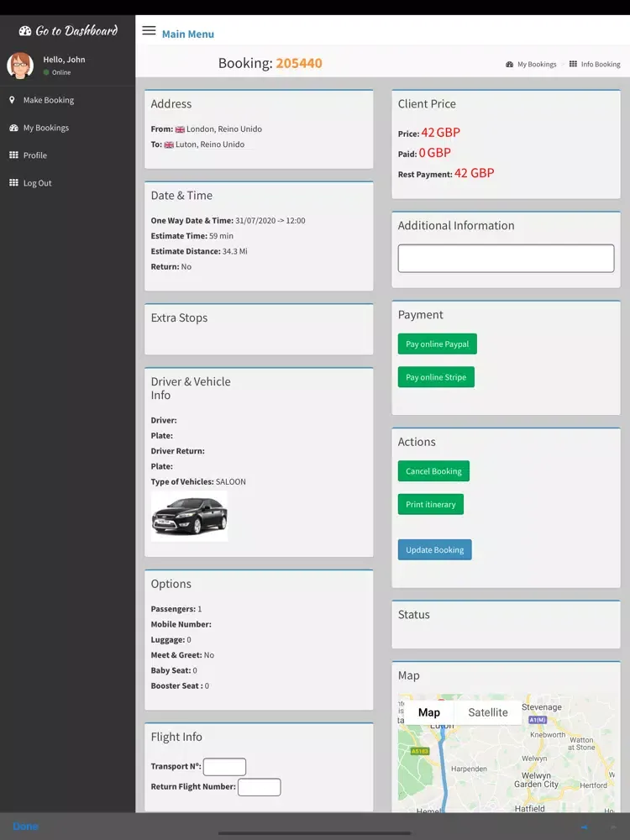Focus the Additional Information text box

(506, 259)
